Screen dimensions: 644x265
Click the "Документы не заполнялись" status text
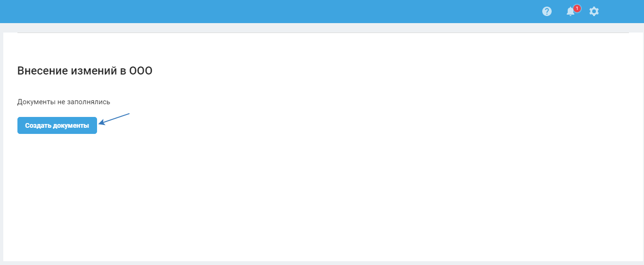click(64, 101)
